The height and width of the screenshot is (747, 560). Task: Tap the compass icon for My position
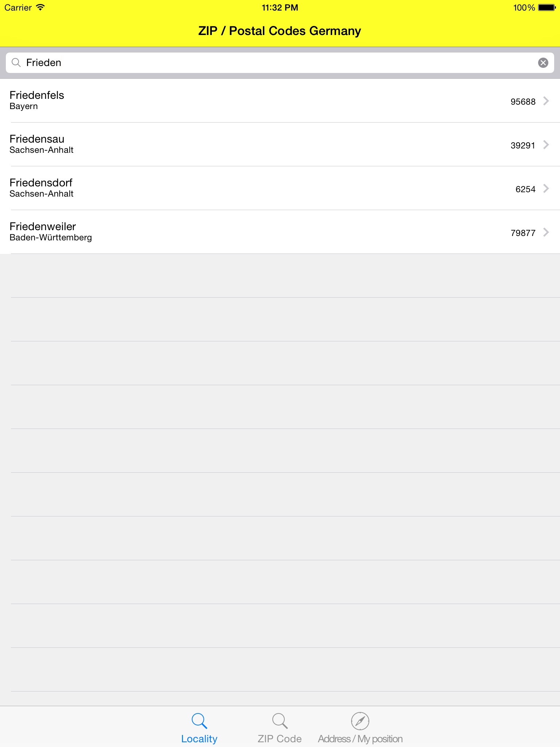click(x=360, y=721)
